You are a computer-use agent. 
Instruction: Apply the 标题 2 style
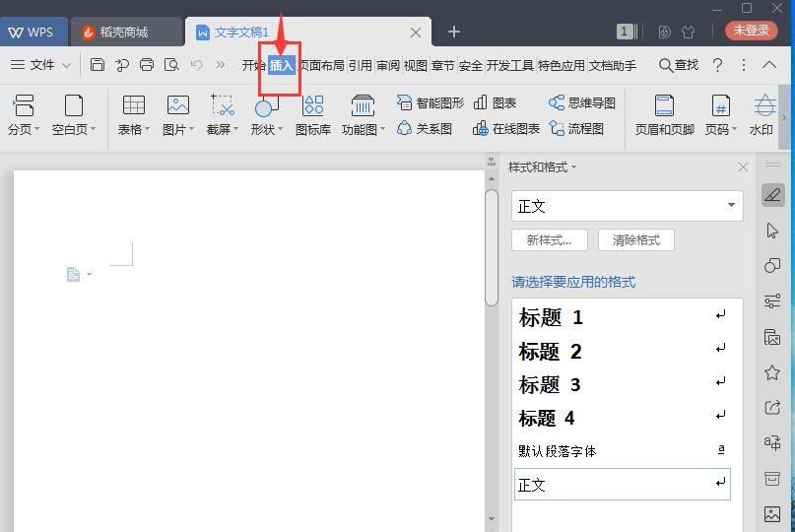tap(622, 351)
